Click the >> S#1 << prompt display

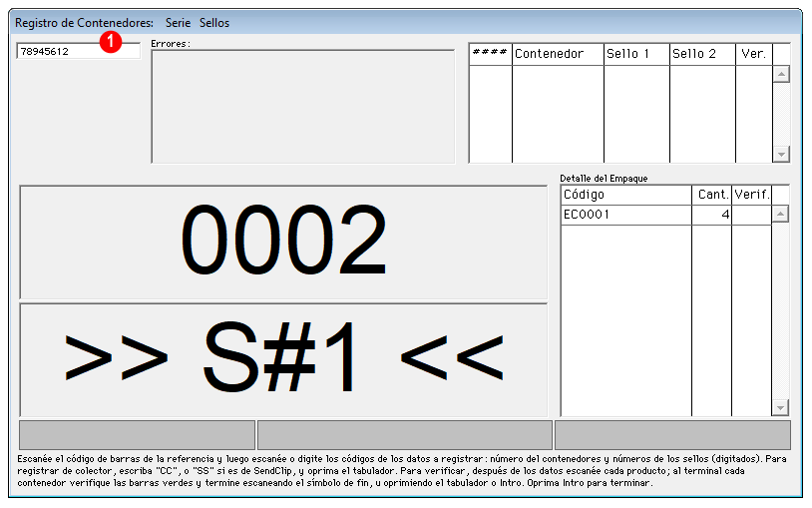283,359
